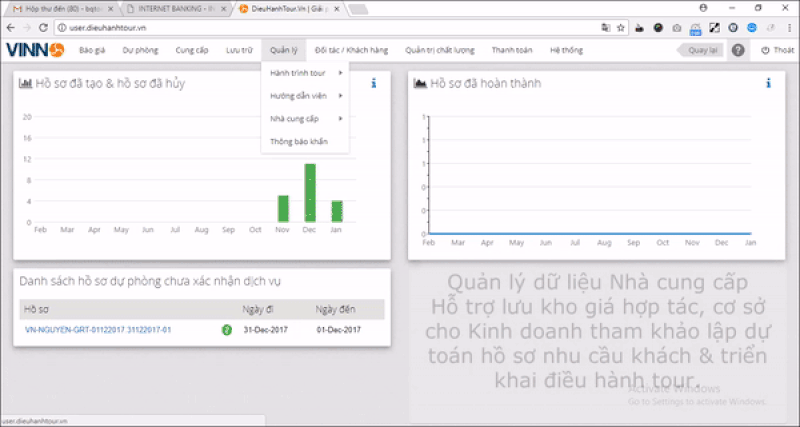Open the Chrome three-dot menu
Screen dimensions: 800x427
pos(787,28)
